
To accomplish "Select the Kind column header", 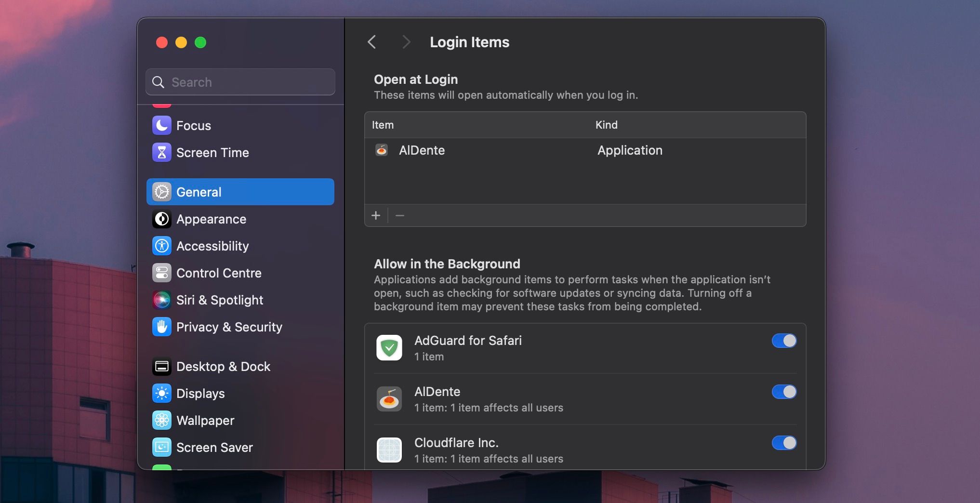I will click(607, 125).
